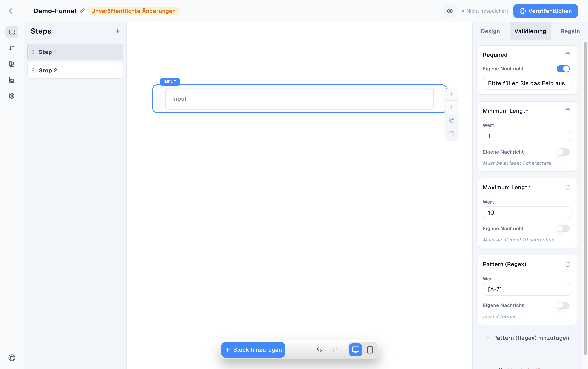Screen dimensions: 588x369
Task: Grab the drag handle of Step 2
Action: pos(33,70)
